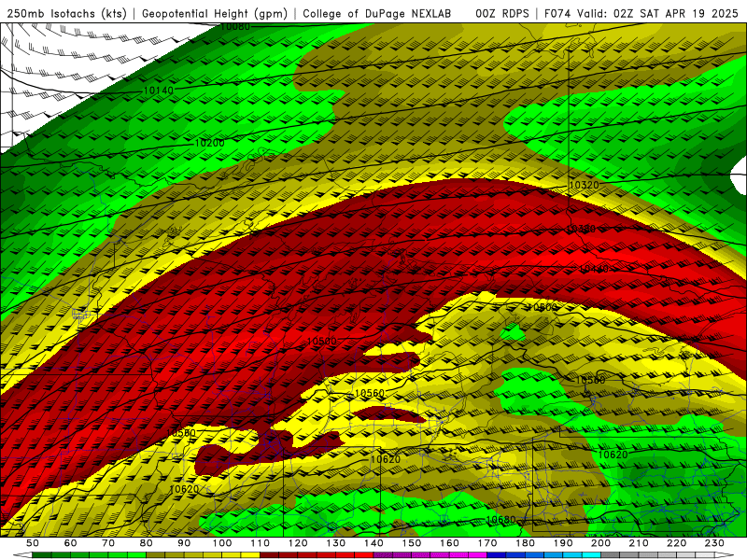
Task: Click the 170 value on the color scale
Action: (487, 543)
